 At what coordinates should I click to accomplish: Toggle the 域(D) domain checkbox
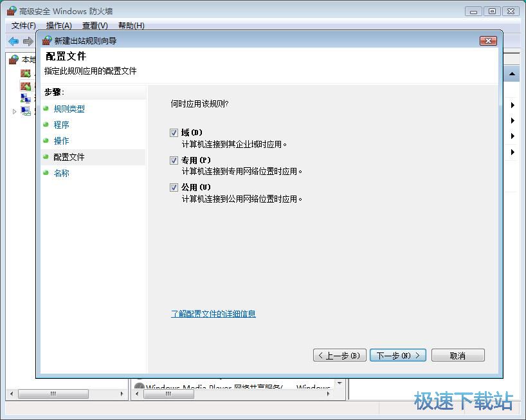pyautogui.click(x=174, y=133)
